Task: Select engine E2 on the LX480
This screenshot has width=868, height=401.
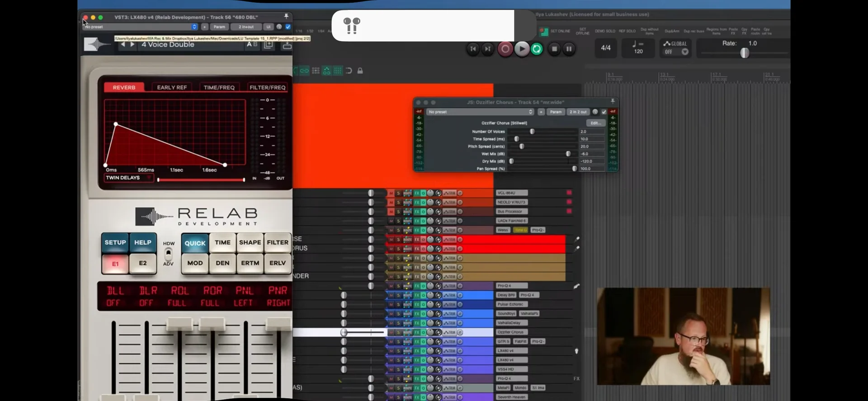Action: pos(143,263)
